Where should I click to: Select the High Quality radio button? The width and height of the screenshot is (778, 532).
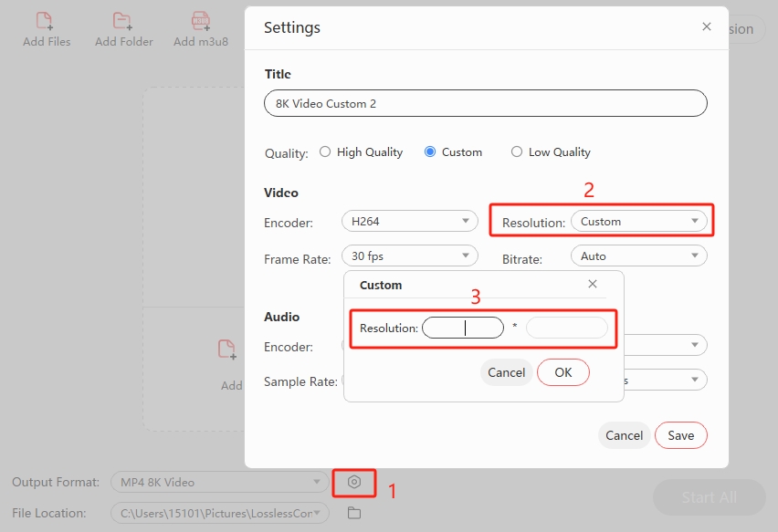[x=325, y=152]
